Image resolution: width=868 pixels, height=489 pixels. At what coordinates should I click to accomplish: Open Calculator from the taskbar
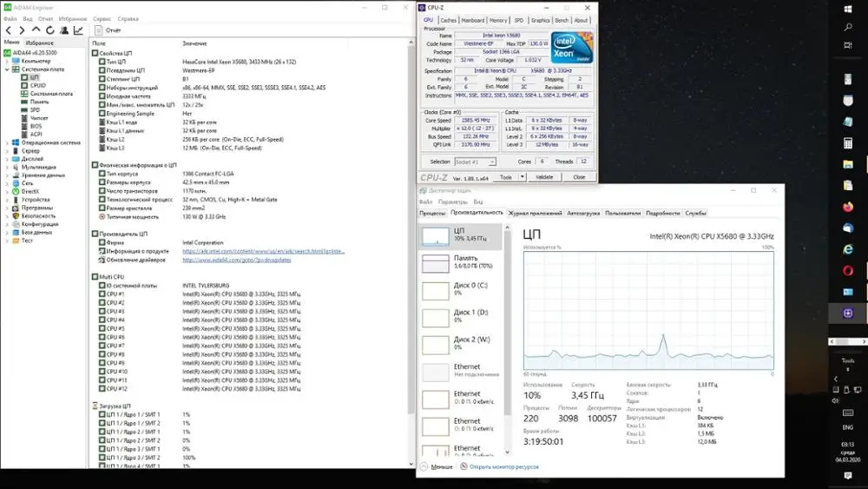pos(848,143)
